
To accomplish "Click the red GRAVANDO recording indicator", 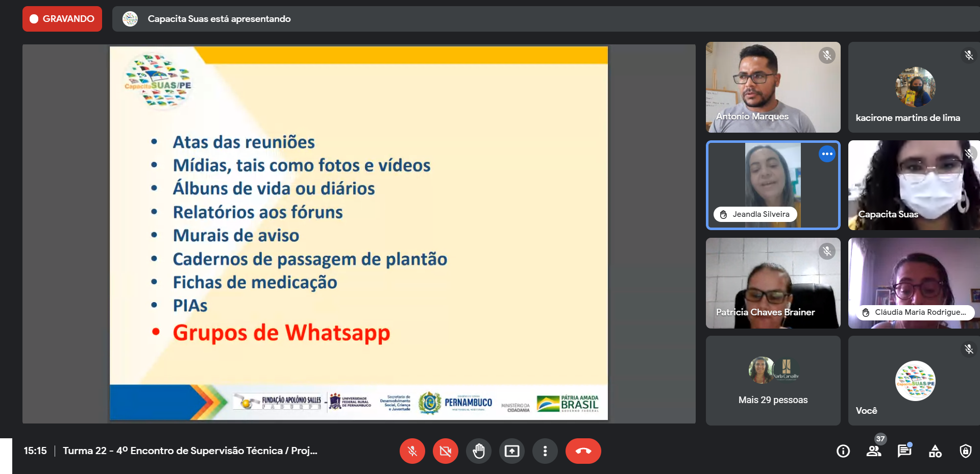I will (62, 19).
